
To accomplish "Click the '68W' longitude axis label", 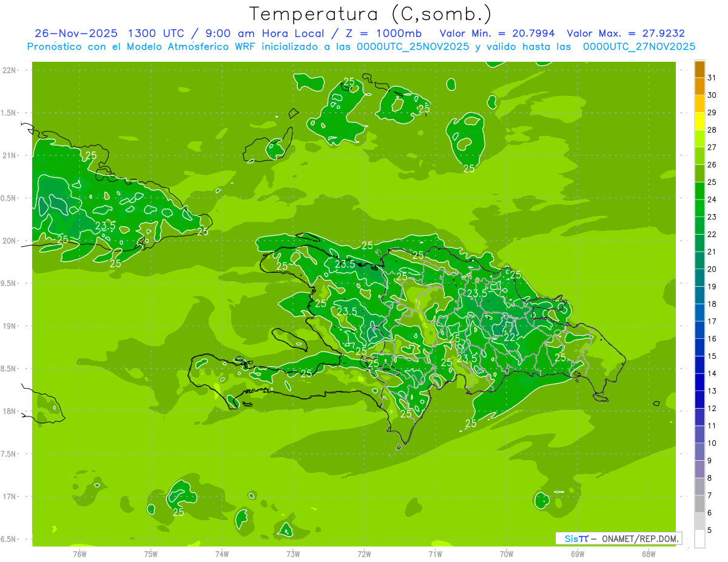I will [x=649, y=554].
